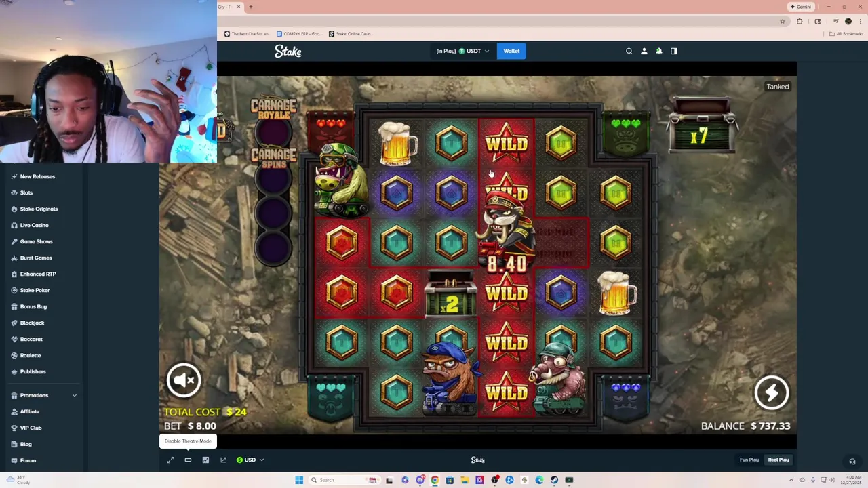Open Live Casino in sidebar
868x488 pixels.
[x=34, y=225]
